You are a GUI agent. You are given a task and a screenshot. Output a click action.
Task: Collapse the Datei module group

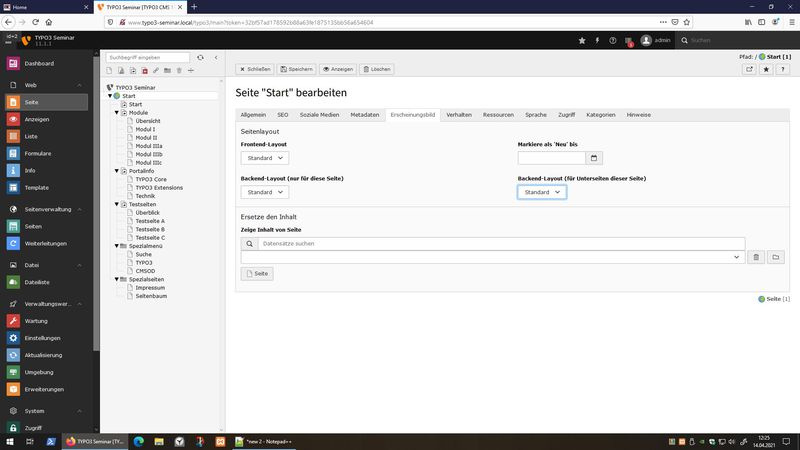coord(80,265)
